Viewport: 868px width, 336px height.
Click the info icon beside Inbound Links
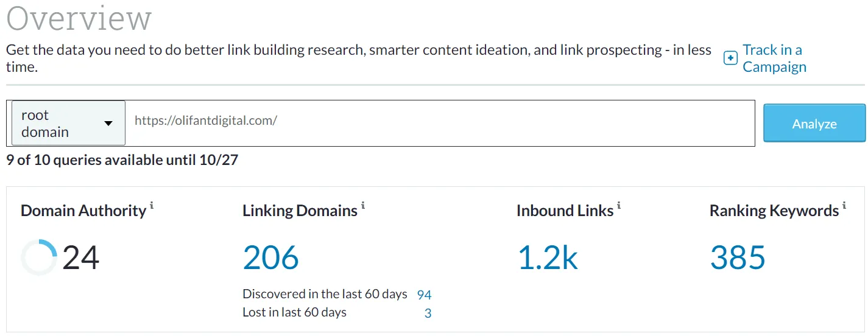tap(619, 207)
